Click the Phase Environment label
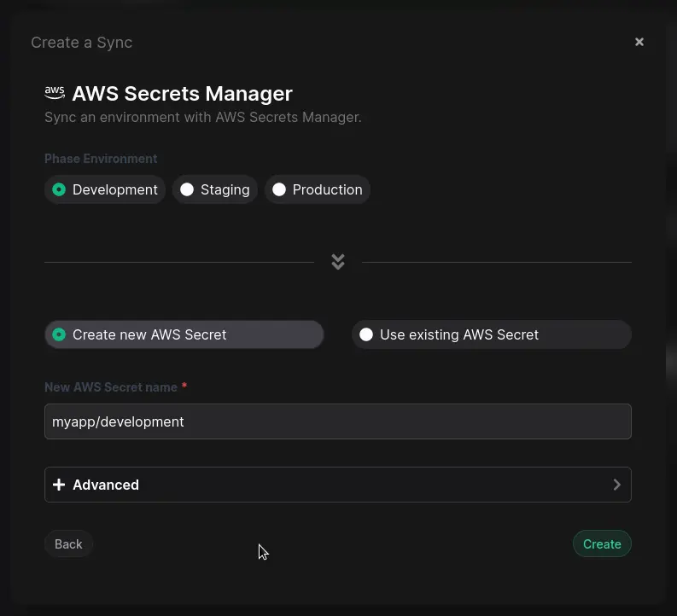677x616 pixels. coord(101,159)
